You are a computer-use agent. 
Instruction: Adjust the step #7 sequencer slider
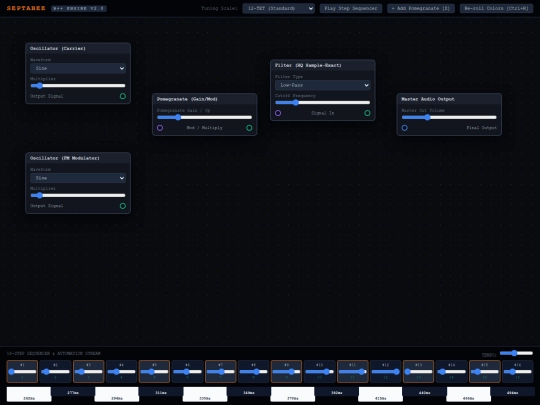pos(220,372)
